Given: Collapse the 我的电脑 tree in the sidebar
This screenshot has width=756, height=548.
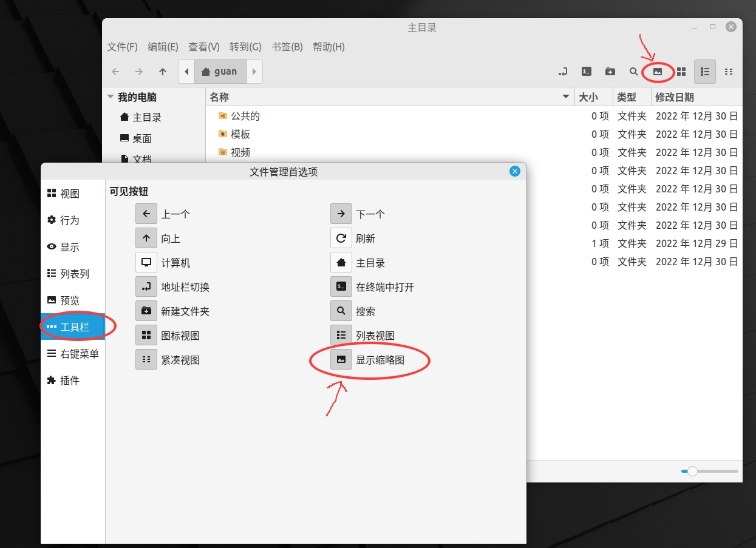Looking at the screenshot, I should tap(111, 96).
